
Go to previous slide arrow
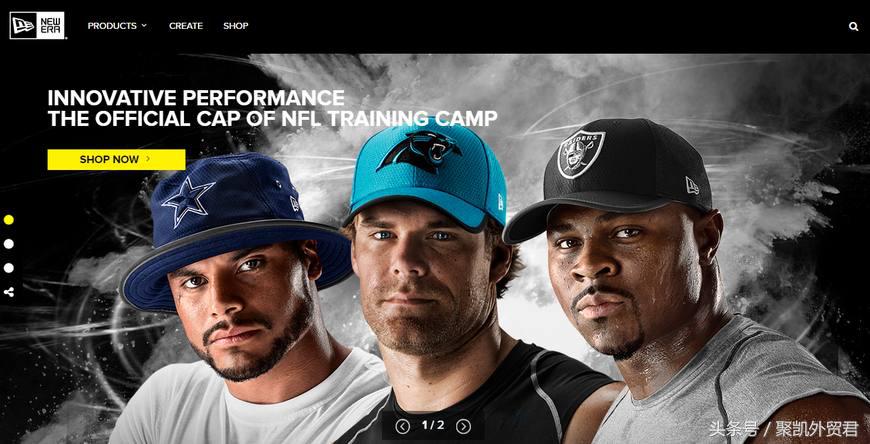(403, 426)
